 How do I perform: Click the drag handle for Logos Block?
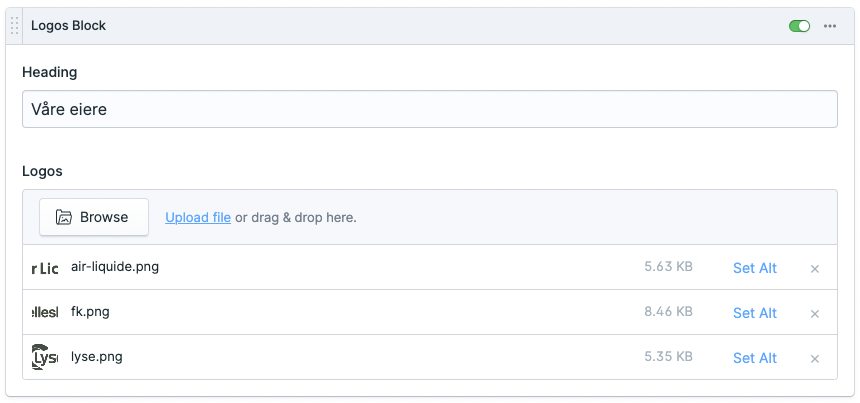(15, 26)
